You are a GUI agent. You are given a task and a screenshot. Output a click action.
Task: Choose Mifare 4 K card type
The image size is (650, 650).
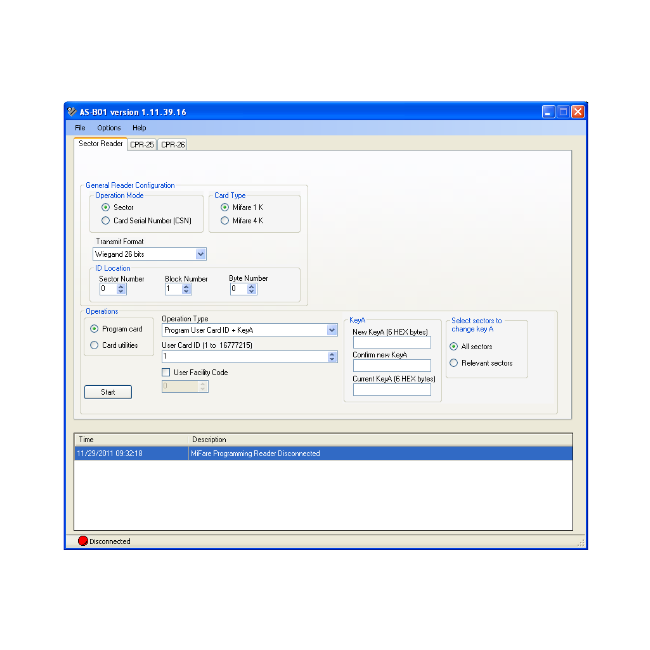point(225,221)
